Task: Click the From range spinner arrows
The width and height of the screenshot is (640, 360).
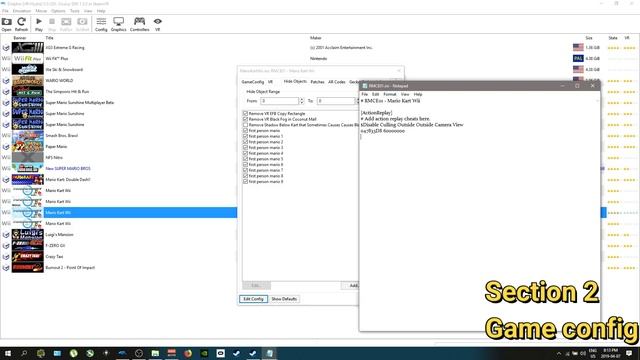Action: click(x=302, y=101)
